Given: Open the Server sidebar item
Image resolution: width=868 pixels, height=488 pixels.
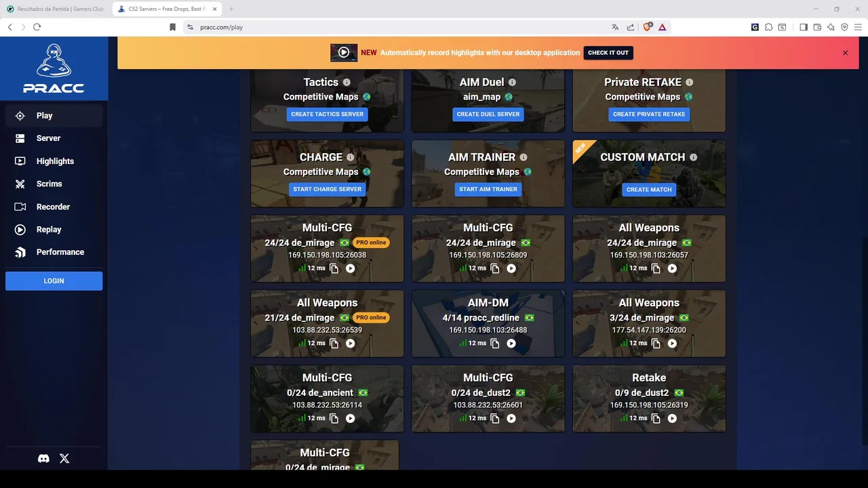Looking at the screenshot, I should 54,138.
